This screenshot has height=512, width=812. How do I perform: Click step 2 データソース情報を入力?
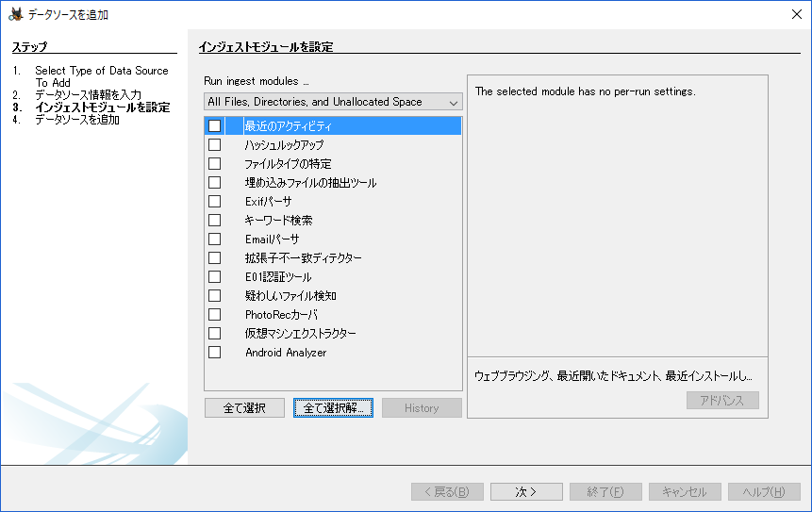coord(88,95)
